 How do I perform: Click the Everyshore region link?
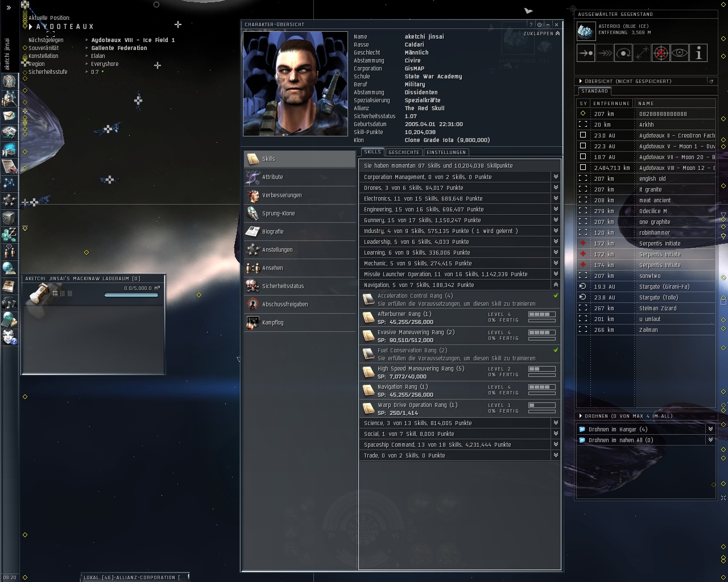click(x=105, y=64)
